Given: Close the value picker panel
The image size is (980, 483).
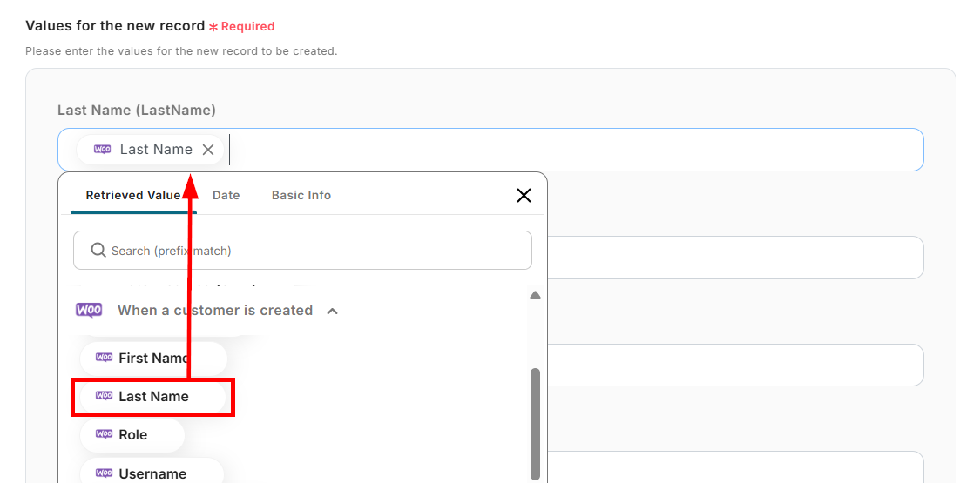Looking at the screenshot, I should (x=524, y=195).
